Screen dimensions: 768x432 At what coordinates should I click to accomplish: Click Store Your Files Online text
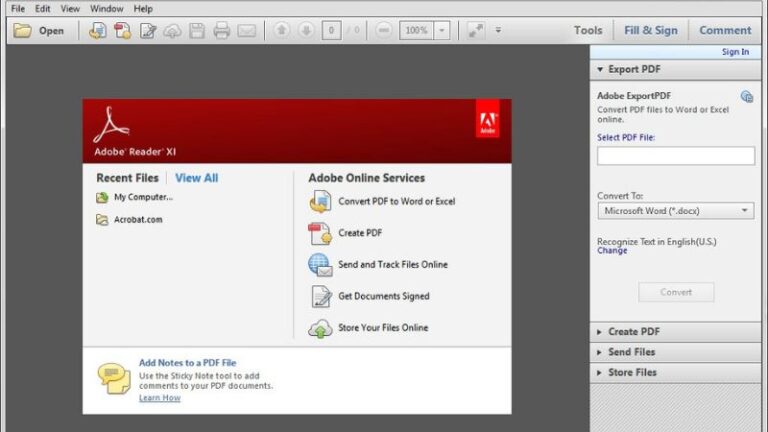pos(383,328)
